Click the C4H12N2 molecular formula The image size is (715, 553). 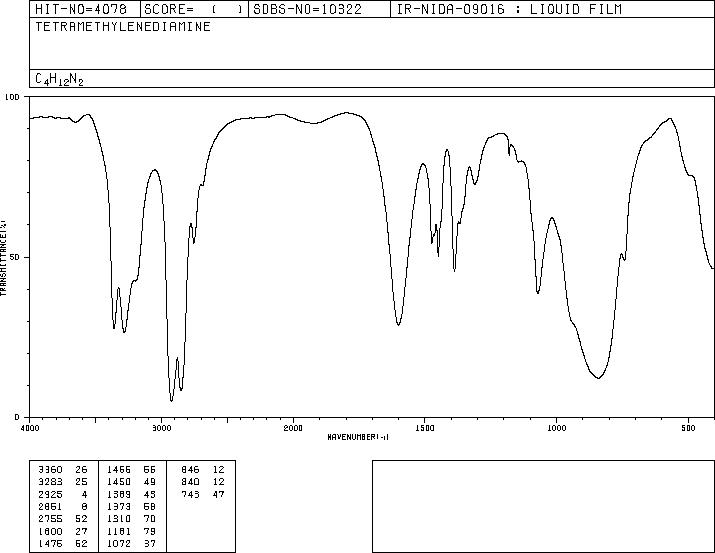pyautogui.click(x=59, y=79)
